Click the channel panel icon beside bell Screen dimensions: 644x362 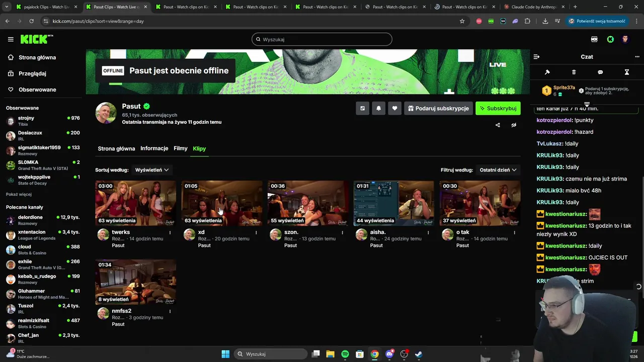click(362, 108)
